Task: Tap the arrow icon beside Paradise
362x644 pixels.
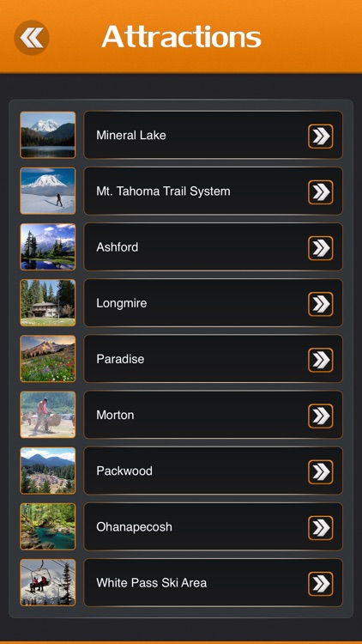Action: 321,360
